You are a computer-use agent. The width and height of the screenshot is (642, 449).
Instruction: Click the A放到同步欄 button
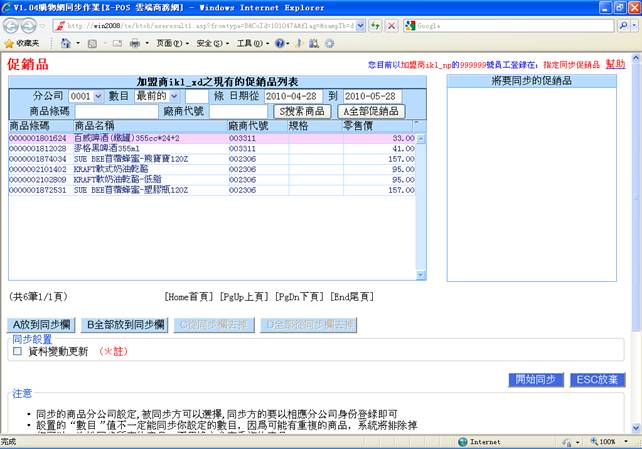pyautogui.click(x=42, y=324)
